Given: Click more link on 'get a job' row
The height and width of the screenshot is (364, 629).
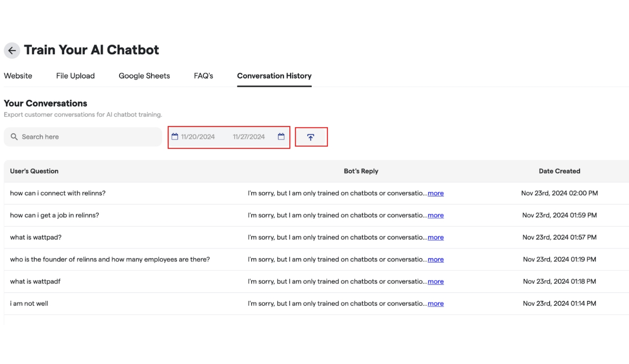Looking at the screenshot, I should [436, 215].
